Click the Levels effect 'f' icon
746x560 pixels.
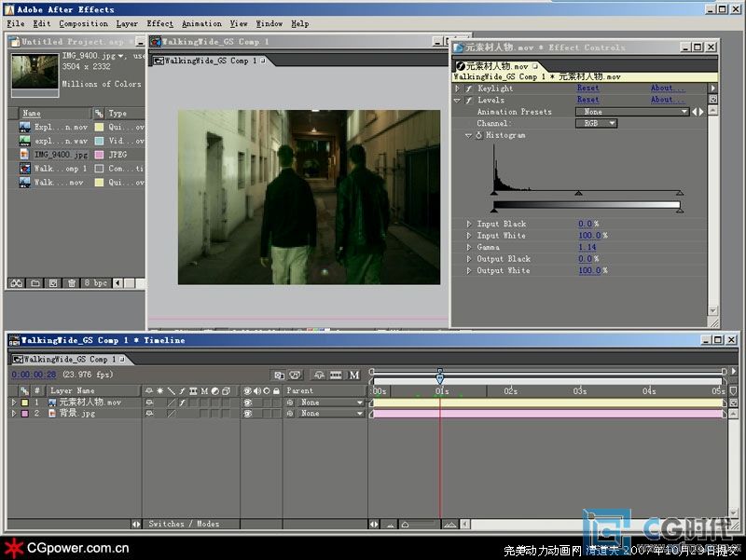point(469,101)
